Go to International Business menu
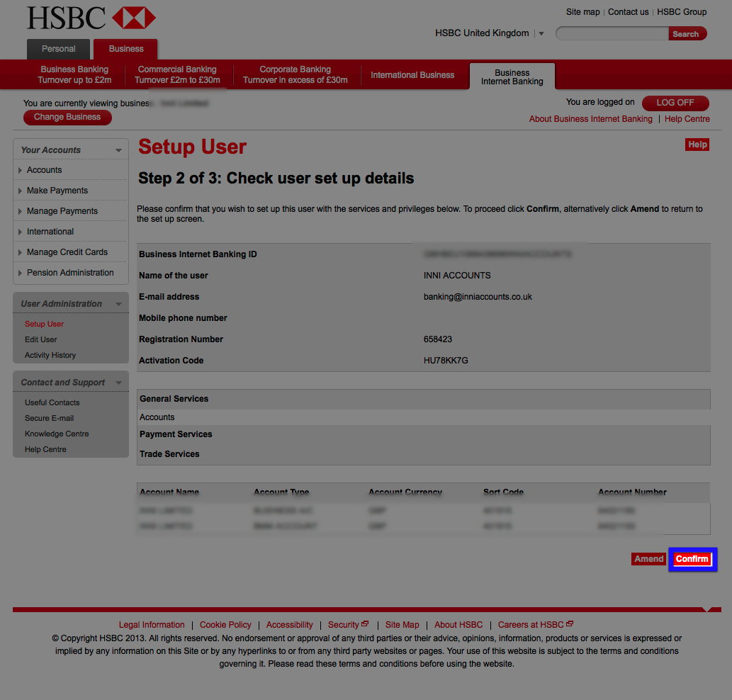The width and height of the screenshot is (732, 700). 412,75
